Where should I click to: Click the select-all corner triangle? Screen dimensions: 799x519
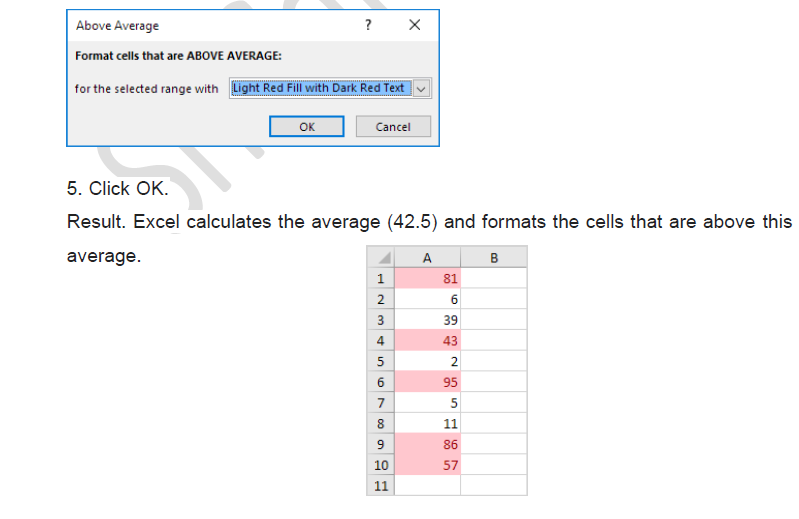click(381, 258)
